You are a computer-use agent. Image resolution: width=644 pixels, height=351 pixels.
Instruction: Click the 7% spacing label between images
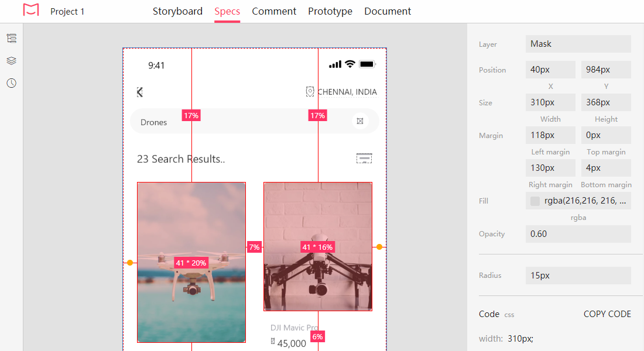point(254,247)
